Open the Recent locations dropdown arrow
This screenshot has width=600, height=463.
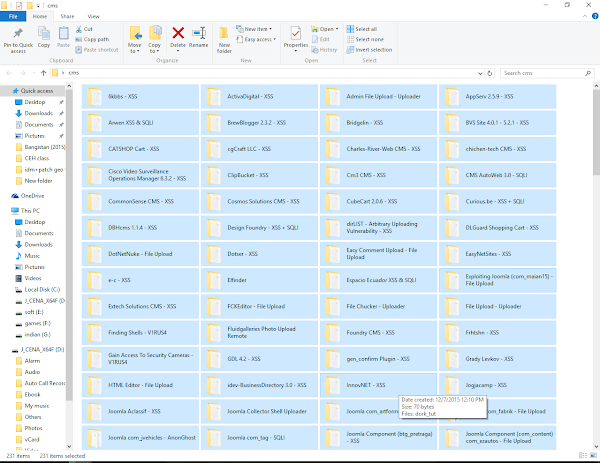[34, 73]
